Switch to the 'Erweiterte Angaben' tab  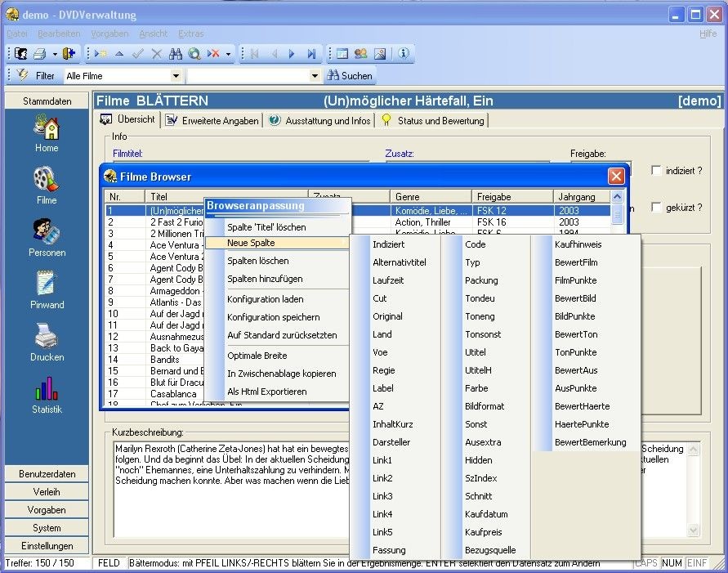pos(212,120)
